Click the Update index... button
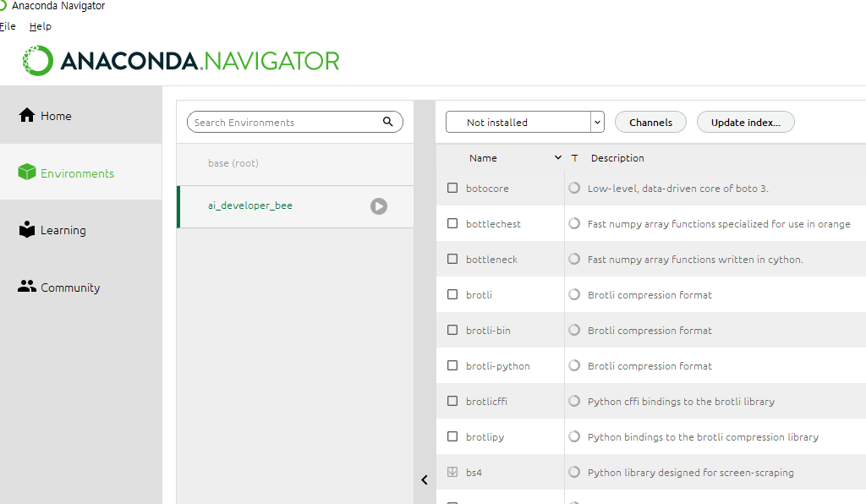This screenshot has height=504, width=866. (746, 122)
